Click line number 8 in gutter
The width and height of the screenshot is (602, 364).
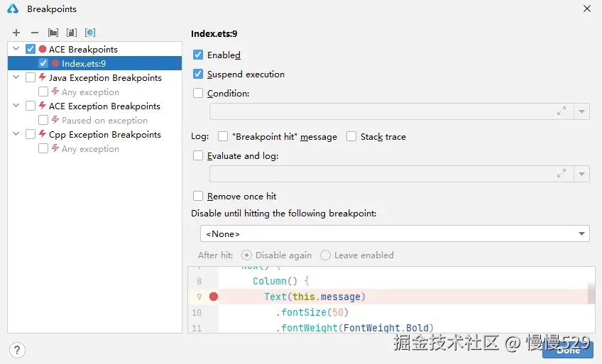199,282
